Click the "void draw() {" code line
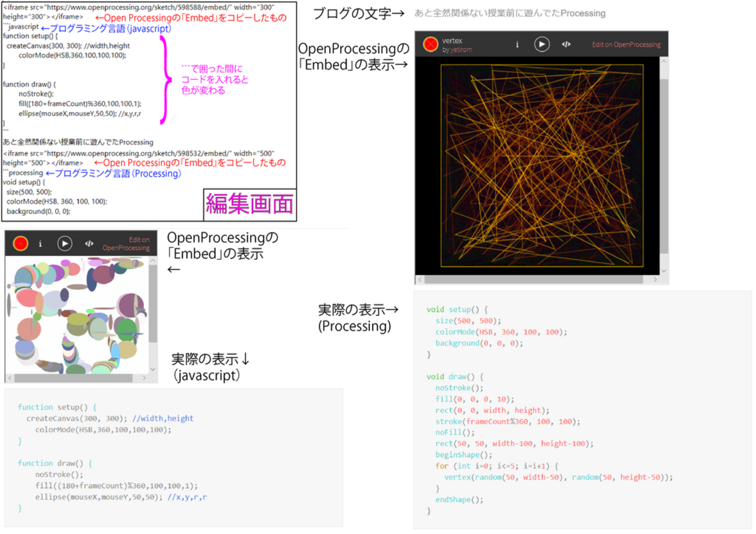 click(x=455, y=377)
